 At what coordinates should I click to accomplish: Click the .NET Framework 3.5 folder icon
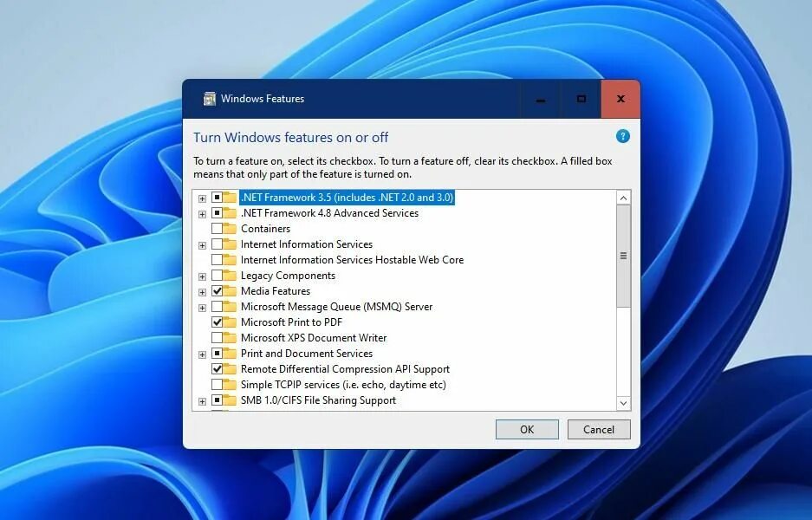pyautogui.click(x=230, y=198)
